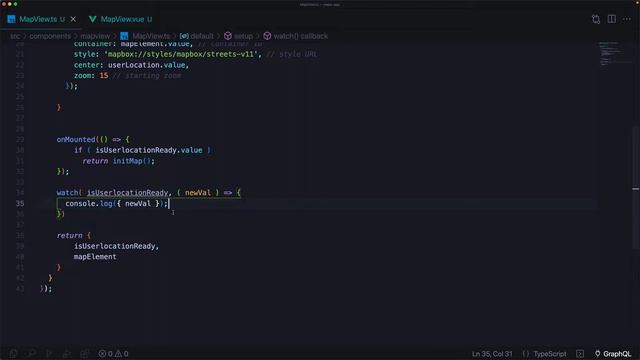Click the TypeScript file icon on MapView.ts tab
The height and width of the screenshot is (360, 640).
click(11, 19)
